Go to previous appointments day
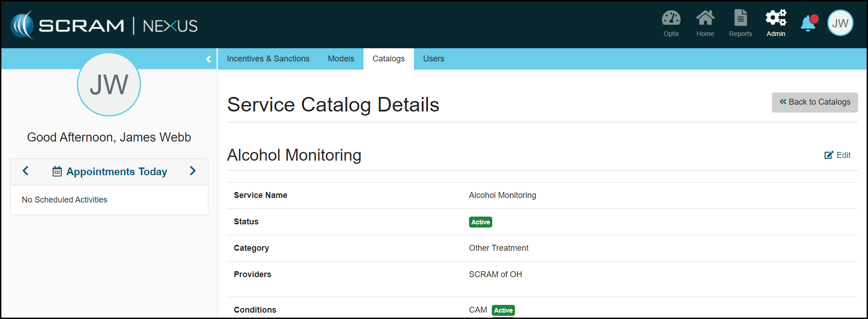 click(26, 171)
